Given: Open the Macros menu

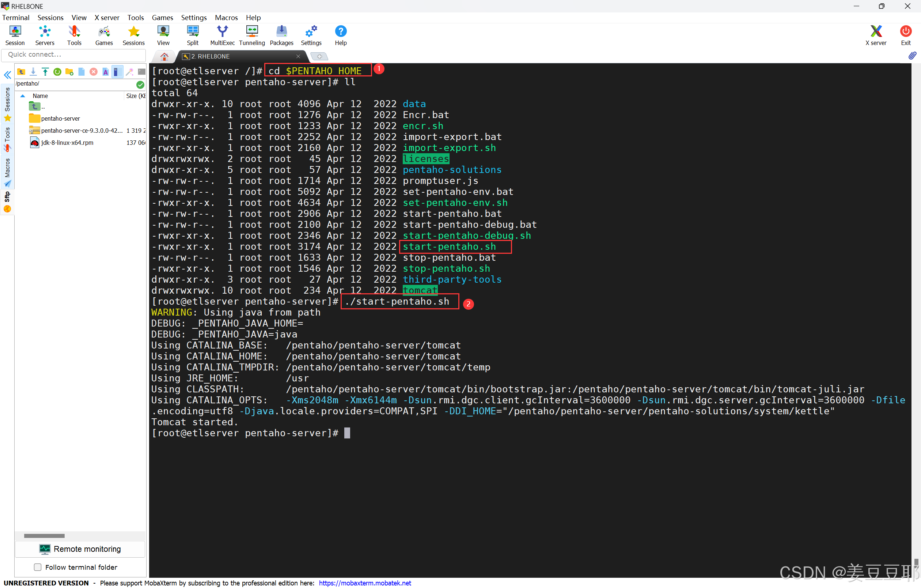Looking at the screenshot, I should [226, 18].
